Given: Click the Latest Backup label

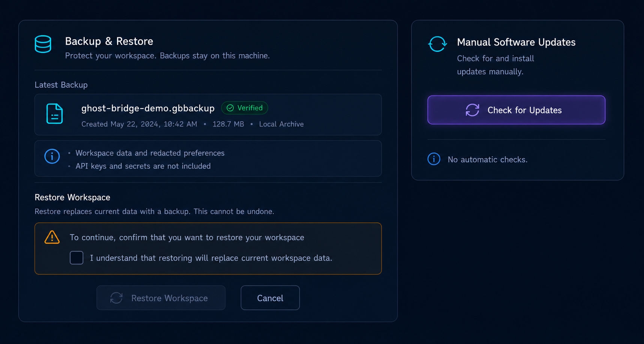Looking at the screenshot, I should point(61,85).
